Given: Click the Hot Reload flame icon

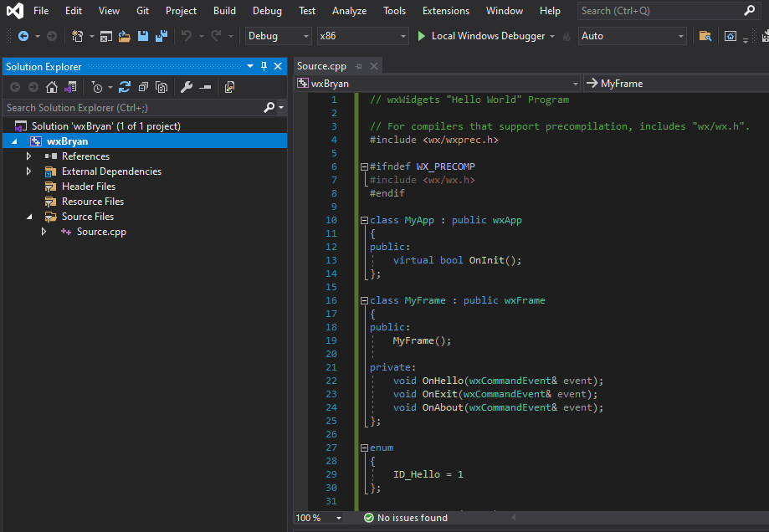Looking at the screenshot, I should (x=566, y=36).
